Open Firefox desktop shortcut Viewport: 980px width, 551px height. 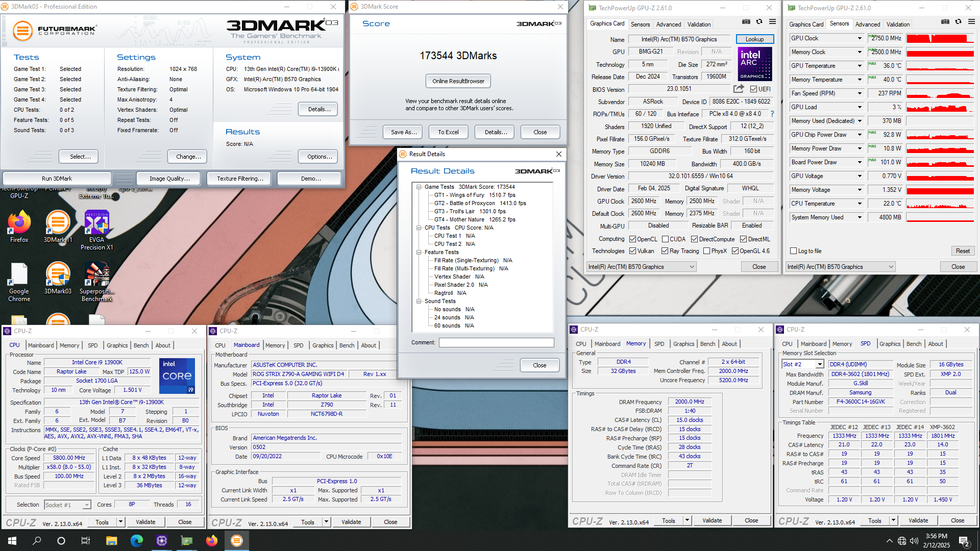(x=19, y=227)
